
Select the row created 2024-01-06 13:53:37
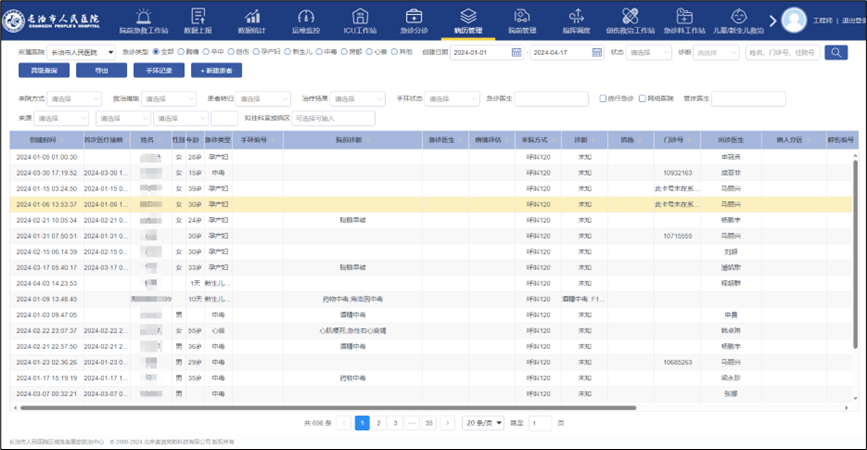coord(431,205)
